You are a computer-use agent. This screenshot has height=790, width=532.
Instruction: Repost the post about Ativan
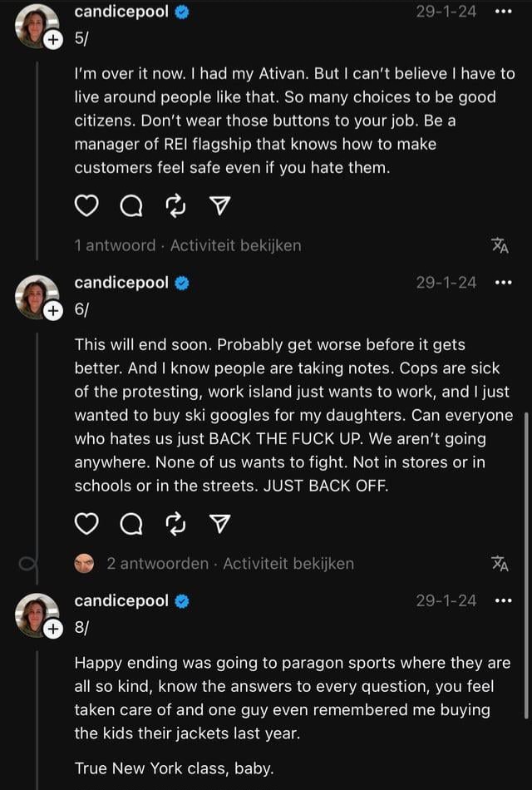point(175,206)
